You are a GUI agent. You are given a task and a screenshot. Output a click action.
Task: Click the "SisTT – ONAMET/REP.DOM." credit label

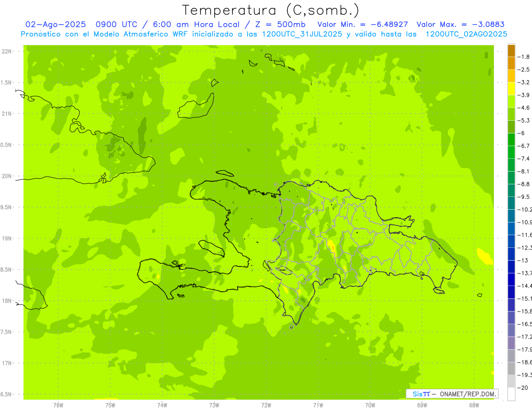point(452,394)
